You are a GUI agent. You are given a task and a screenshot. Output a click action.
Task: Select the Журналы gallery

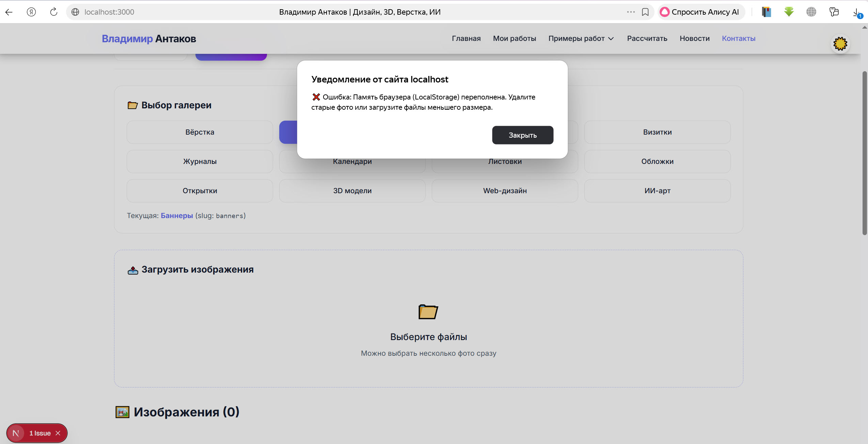[200, 162]
